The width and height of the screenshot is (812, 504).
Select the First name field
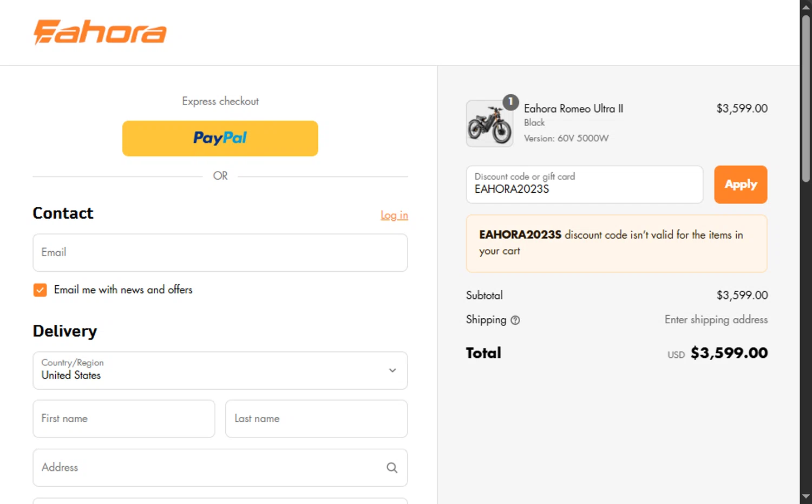124,418
